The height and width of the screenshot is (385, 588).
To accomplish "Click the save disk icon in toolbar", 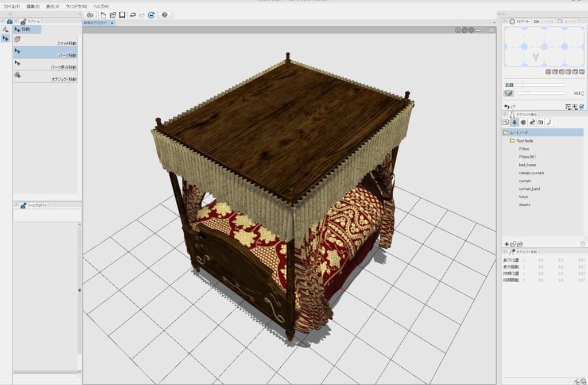I will coord(122,14).
